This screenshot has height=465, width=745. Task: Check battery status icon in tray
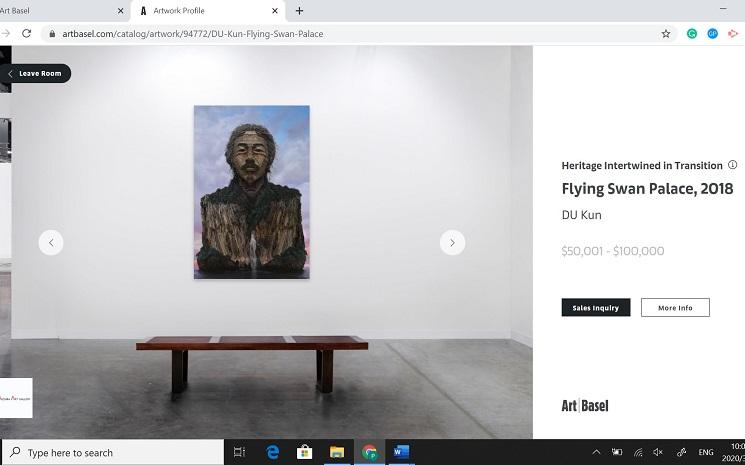pos(617,453)
